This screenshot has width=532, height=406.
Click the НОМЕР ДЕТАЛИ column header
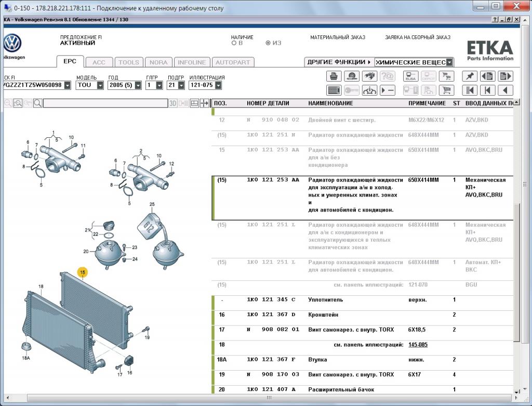pyautogui.click(x=268, y=103)
